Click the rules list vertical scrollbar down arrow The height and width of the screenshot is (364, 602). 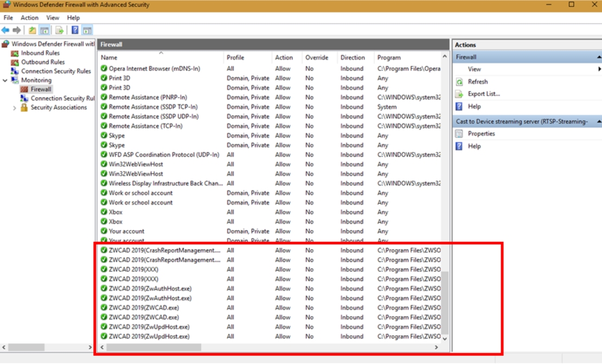[445, 339]
